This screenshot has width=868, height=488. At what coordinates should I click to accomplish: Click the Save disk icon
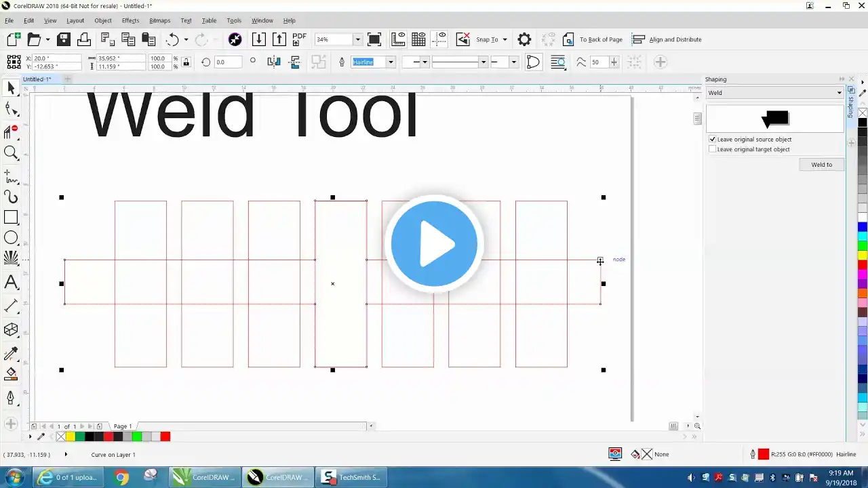click(x=64, y=39)
